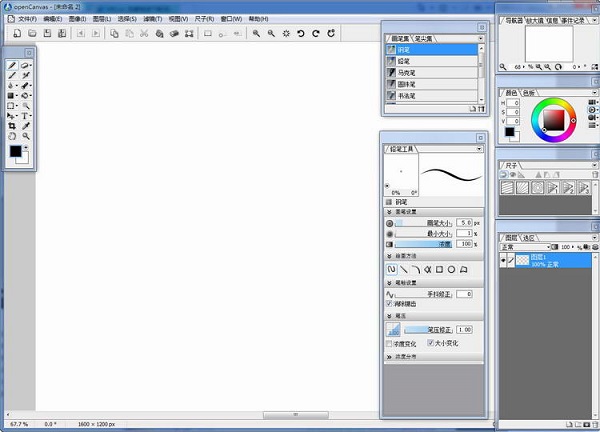Open the 文件(F) menu
This screenshot has width=600, height=432.
point(27,19)
